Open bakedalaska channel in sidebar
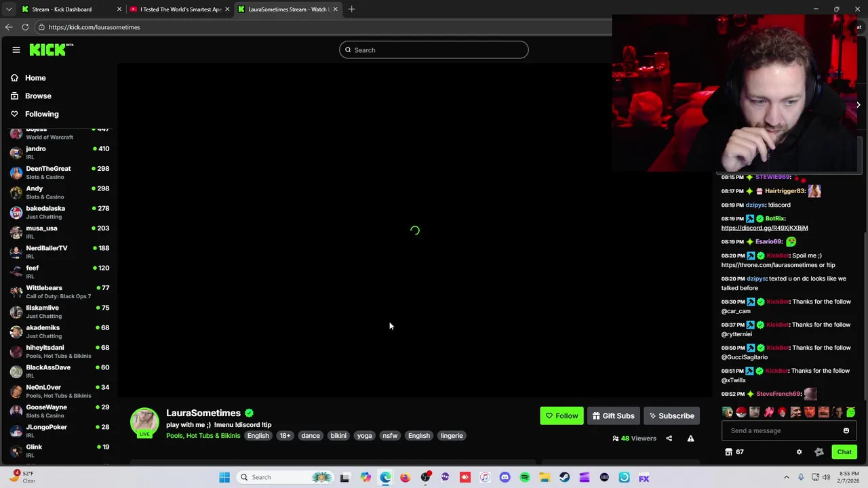The image size is (868, 488). pyautogui.click(x=60, y=212)
